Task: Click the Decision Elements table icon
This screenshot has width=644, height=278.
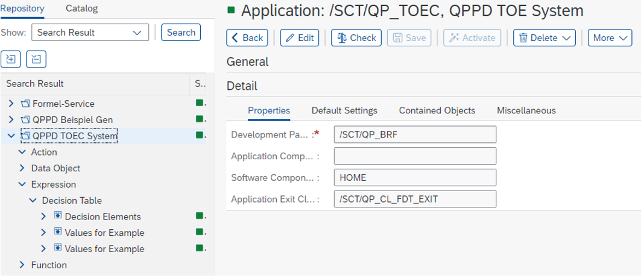Action: (x=58, y=216)
